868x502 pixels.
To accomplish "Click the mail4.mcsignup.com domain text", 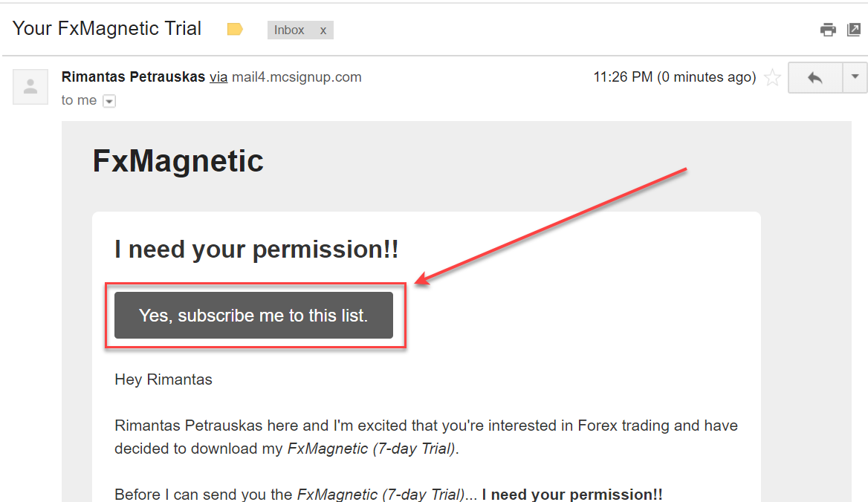I will [x=297, y=76].
